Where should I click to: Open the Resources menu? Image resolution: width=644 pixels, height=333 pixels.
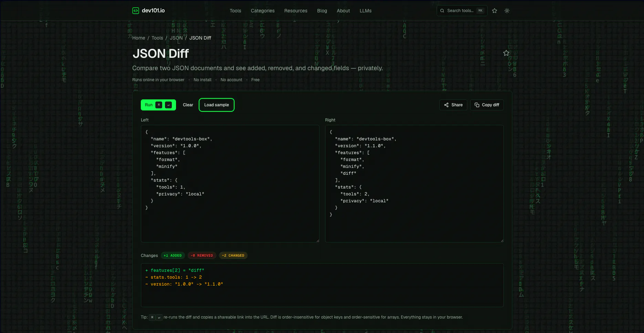[296, 11]
